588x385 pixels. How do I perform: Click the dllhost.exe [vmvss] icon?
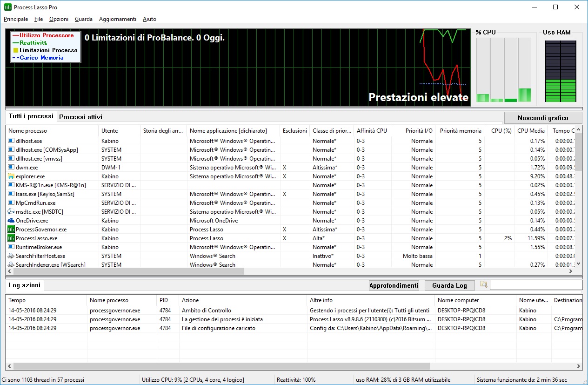11,158
